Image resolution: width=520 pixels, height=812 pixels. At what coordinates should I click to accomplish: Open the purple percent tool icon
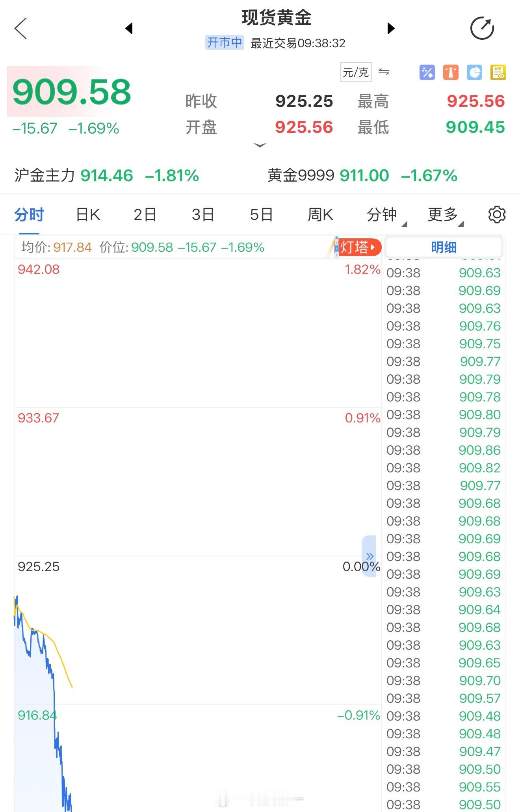click(x=427, y=72)
